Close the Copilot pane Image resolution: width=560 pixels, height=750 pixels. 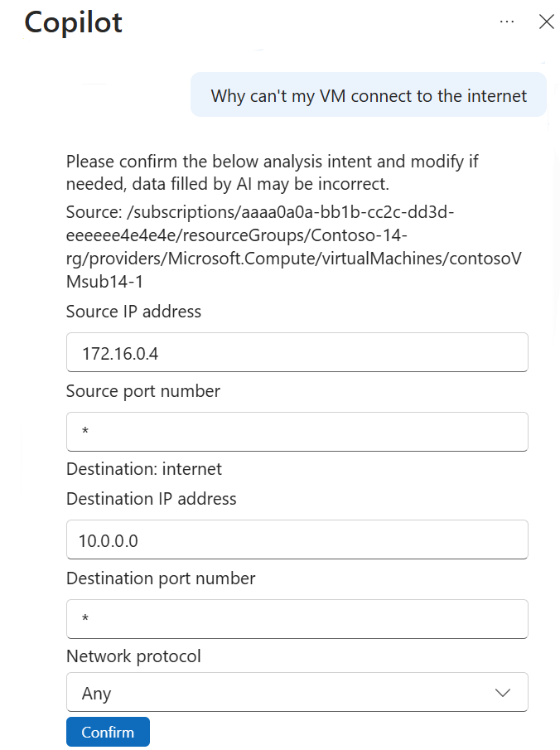click(546, 22)
